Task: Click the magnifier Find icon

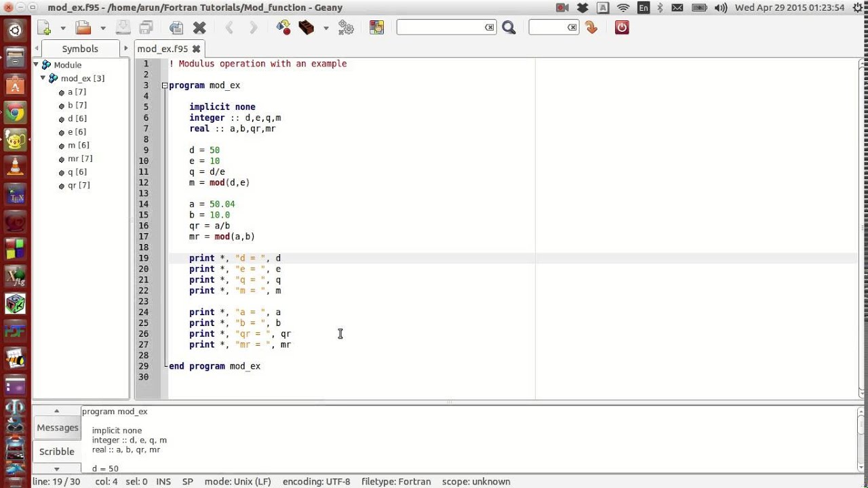Action: (x=509, y=28)
